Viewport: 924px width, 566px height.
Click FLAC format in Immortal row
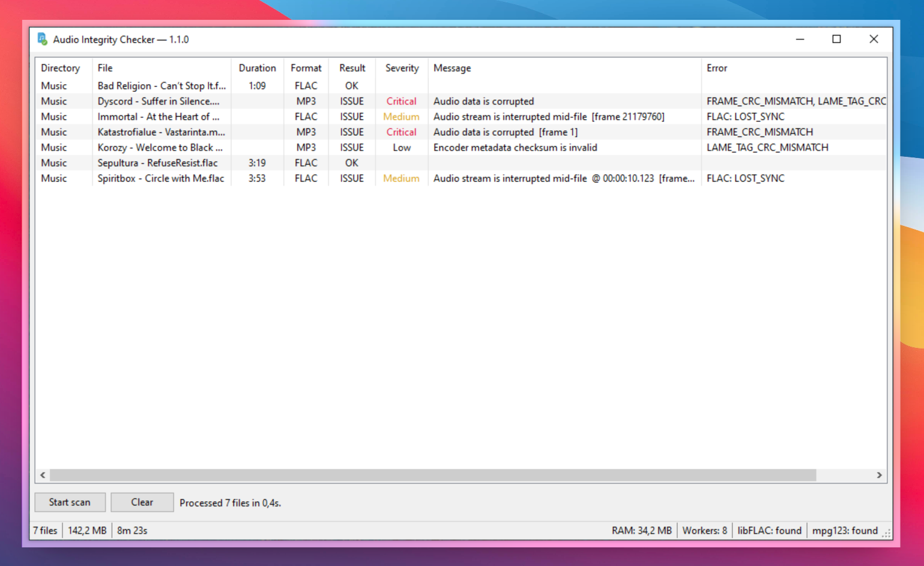click(306, 117)
